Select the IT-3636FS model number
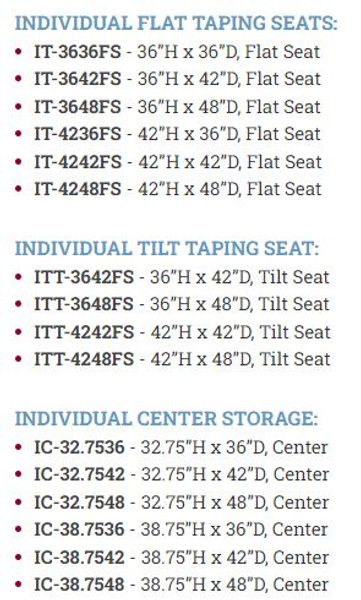This screenshot has width=361, height=600. pos(78,52)
